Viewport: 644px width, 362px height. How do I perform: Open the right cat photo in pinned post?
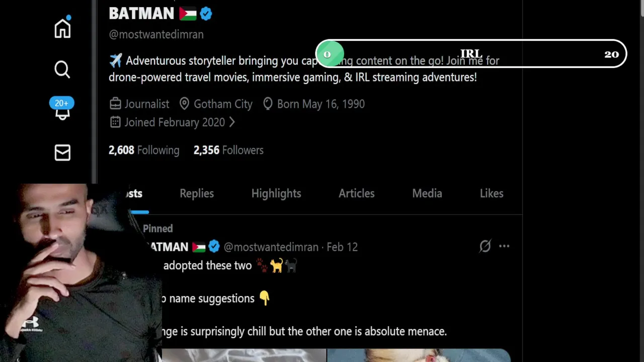coord(419,355)
